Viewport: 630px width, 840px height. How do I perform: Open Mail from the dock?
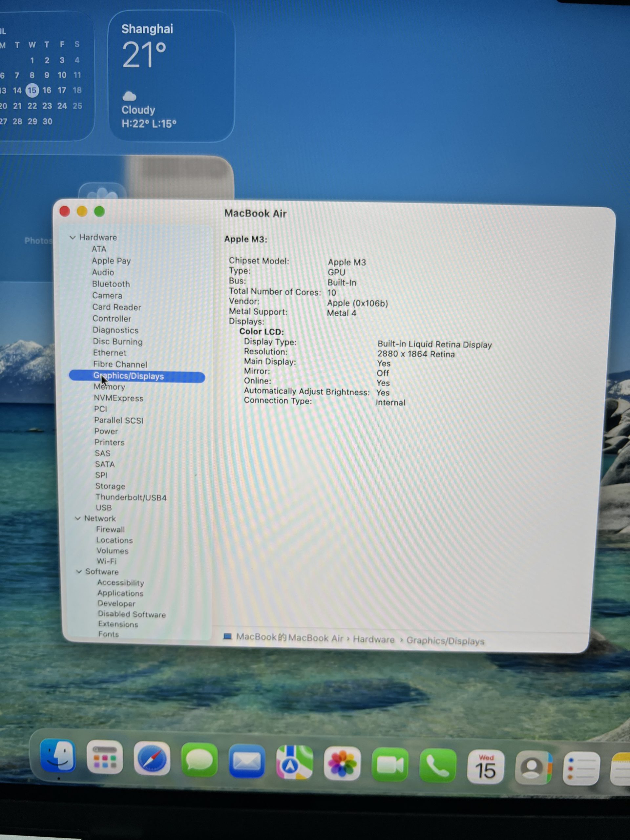coord(247,761)
